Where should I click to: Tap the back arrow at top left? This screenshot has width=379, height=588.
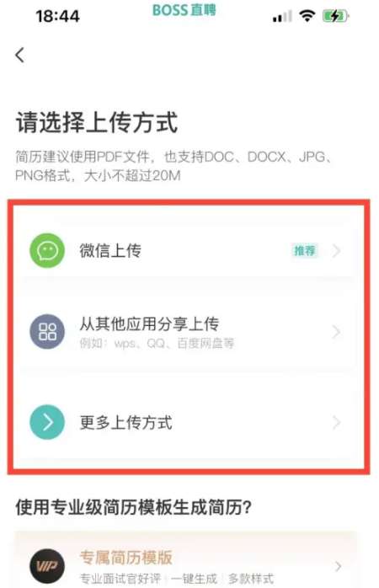pyautogui.click(x=20, y=55)
